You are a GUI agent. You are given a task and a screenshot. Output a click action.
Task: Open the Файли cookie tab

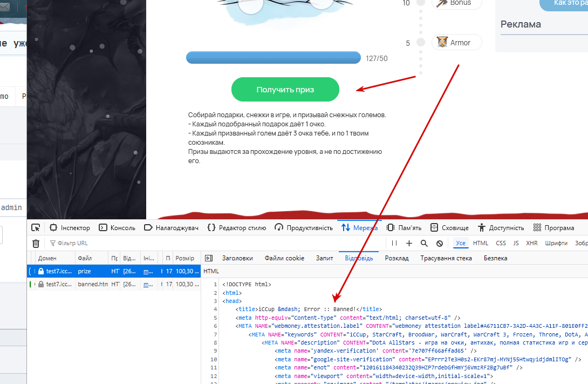pos(284,258)
